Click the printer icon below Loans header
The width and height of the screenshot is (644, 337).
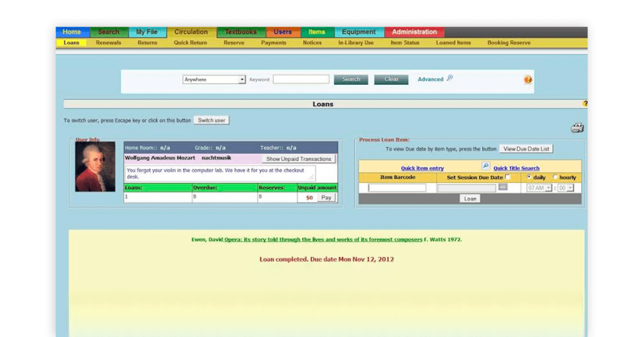[577, 128]
